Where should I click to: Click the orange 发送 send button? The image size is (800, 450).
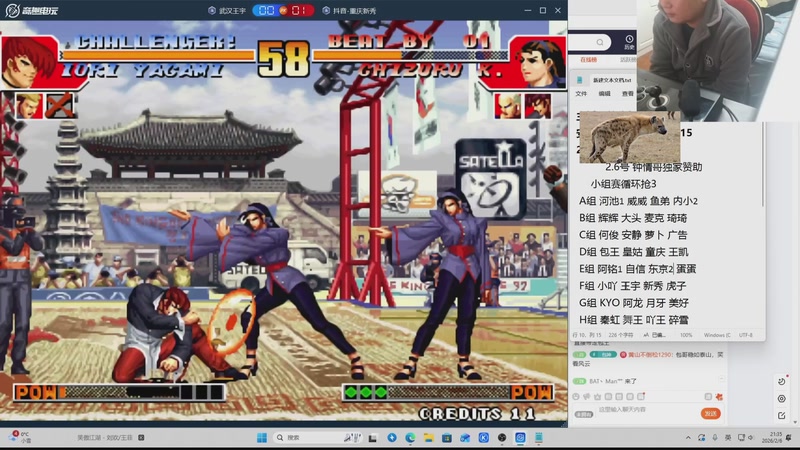710,413
